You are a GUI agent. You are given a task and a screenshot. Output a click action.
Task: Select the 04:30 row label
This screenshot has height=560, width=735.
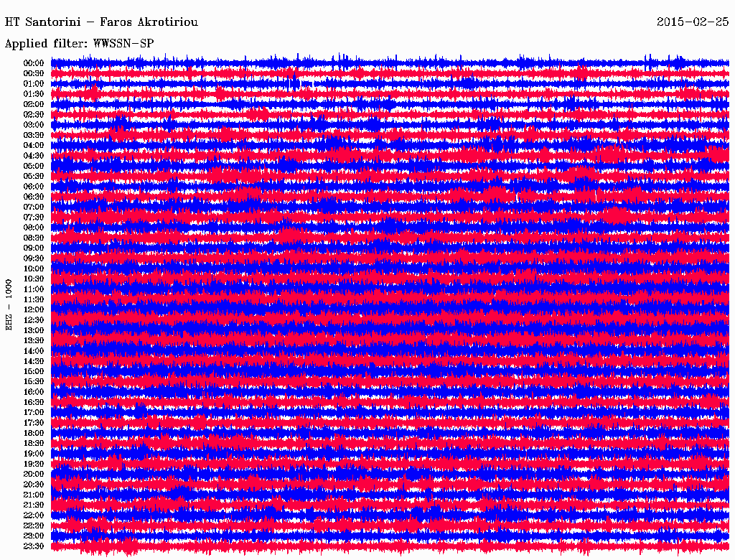(x=34, y=156)
